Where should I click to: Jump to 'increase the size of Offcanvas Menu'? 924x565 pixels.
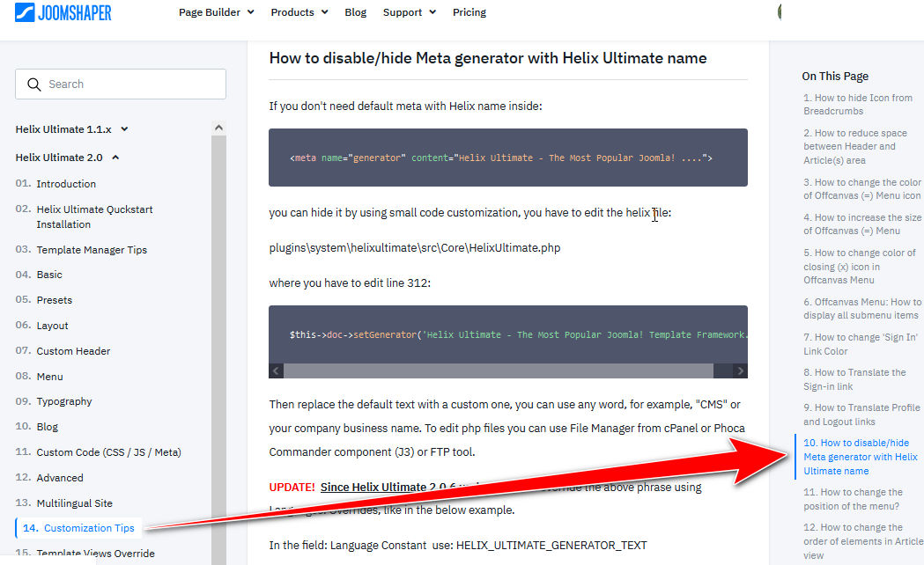(x=862, y=224)
